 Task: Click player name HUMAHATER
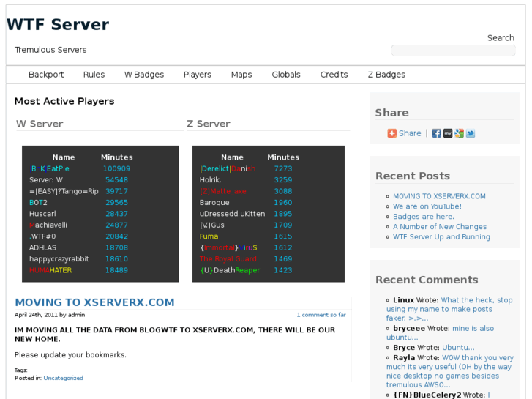tap(50, 270)
